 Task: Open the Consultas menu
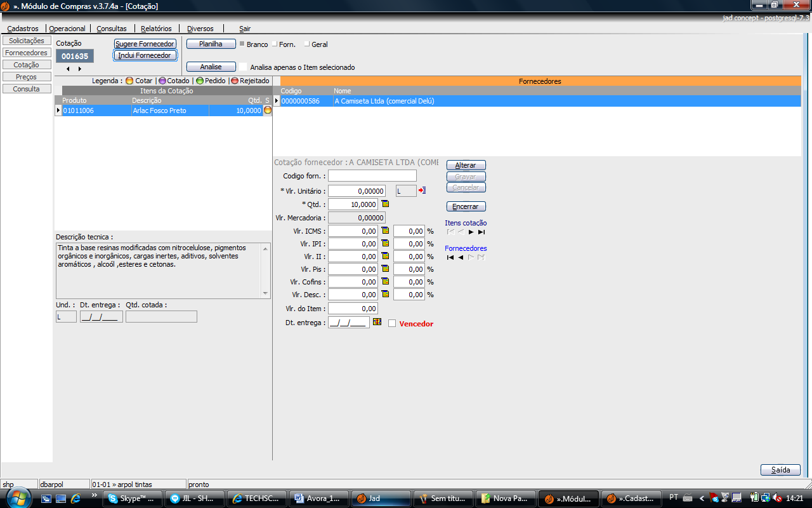tap(112, 29)
